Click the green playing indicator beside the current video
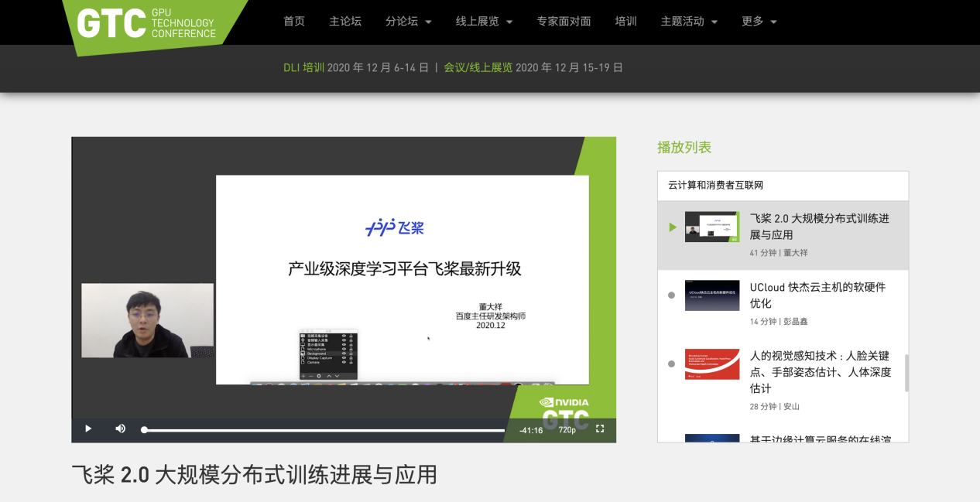The image size is (980, 502). point(670,227)
